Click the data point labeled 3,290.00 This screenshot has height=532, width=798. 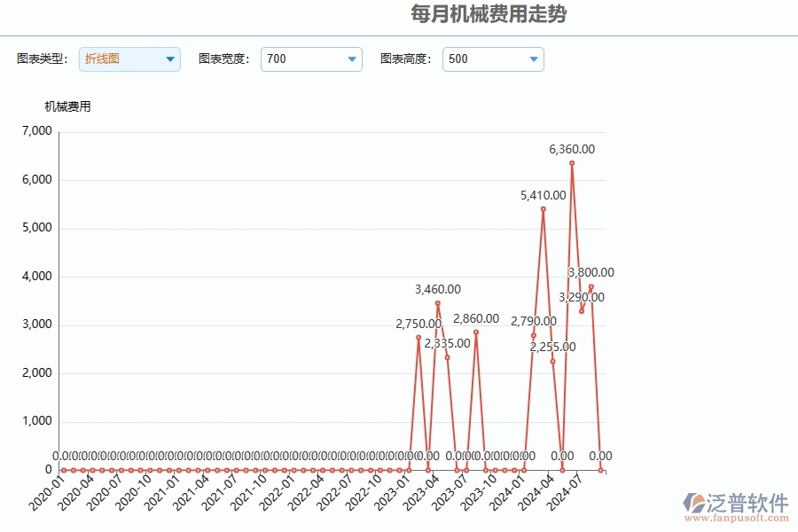coord(581,310)
